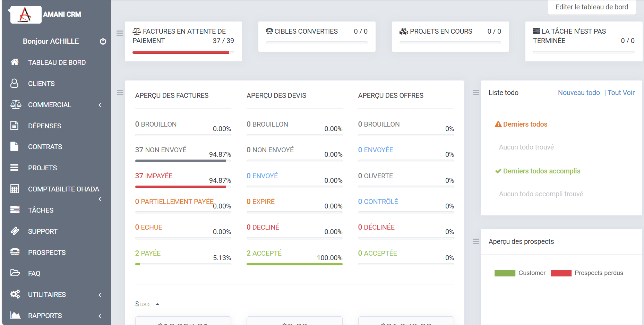Open Tableau de bord in the sidebar
This screenshot has height=325, width=644.
click(57, 62)
